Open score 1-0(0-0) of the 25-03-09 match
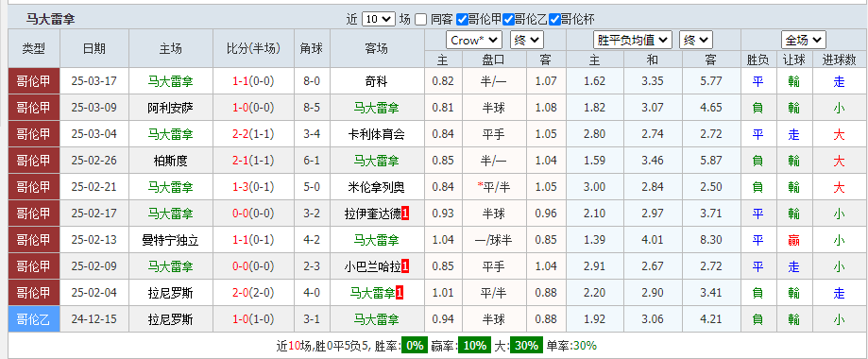The height and width of the screenshot is (359, 868). (253, 108)
